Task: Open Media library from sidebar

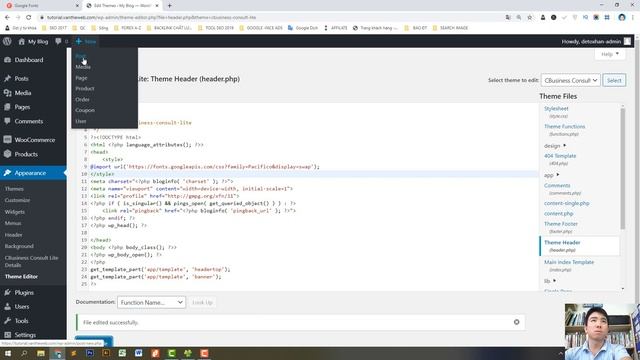Action: 22,93
